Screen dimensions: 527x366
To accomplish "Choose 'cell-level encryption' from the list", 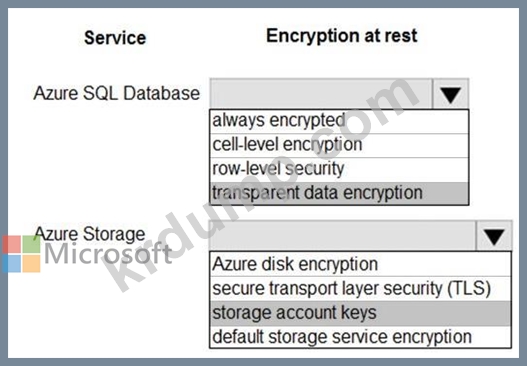I will 339,146.
